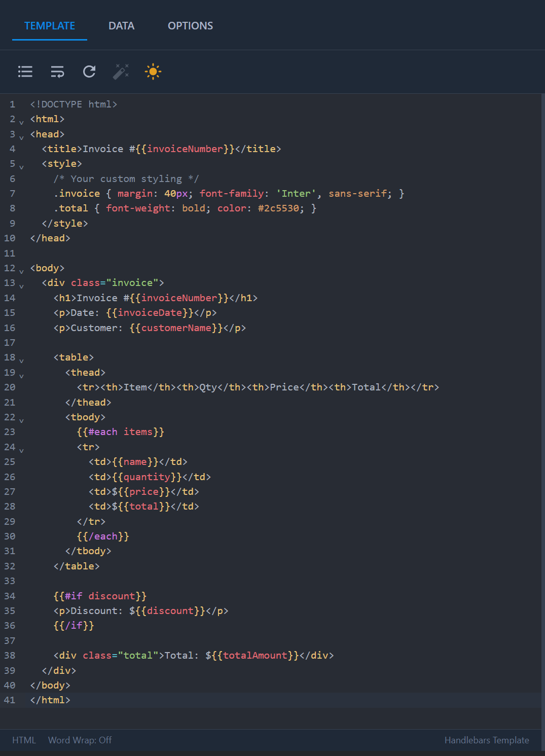The width and height of the screenshot is (545, 756).
Task: Open the outline list icon in the toolbar
Action: coord(25,71)
